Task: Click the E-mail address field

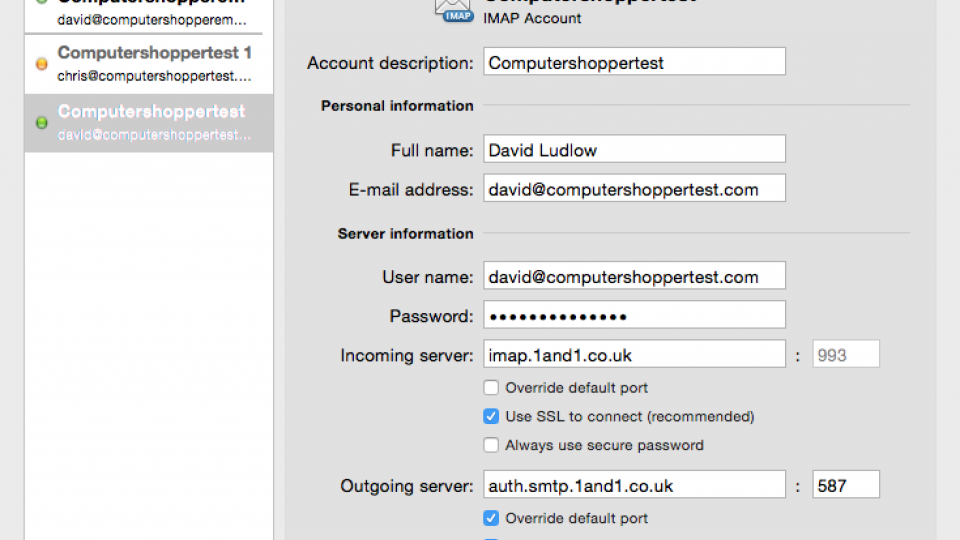Action: click(634, 189)
